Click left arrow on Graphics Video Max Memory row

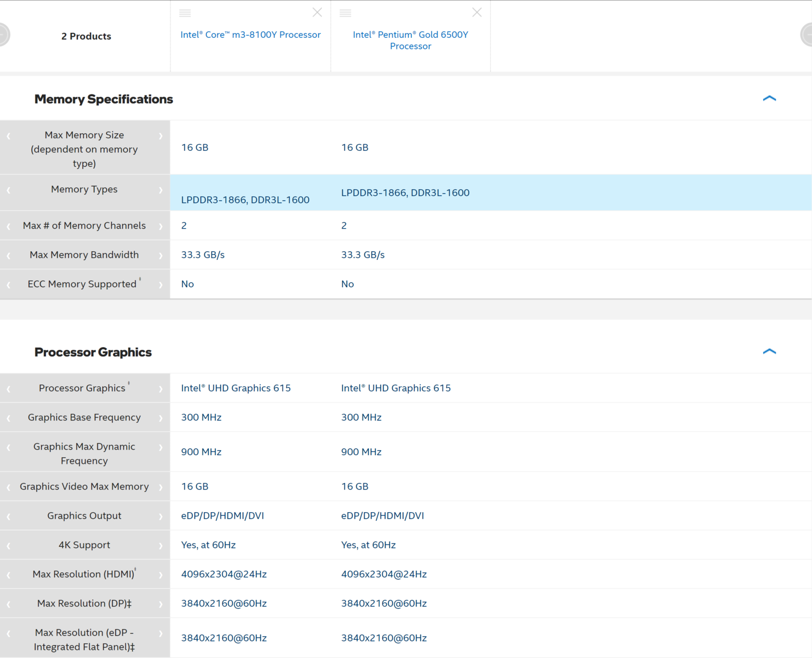coord(9,487)
